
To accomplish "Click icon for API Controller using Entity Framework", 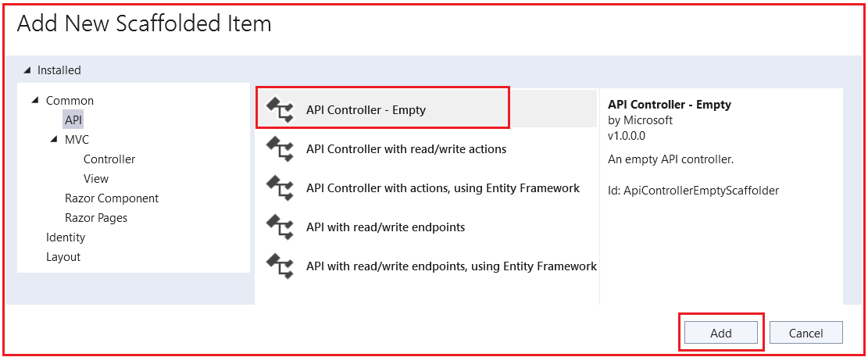I will tap(280, 187).
